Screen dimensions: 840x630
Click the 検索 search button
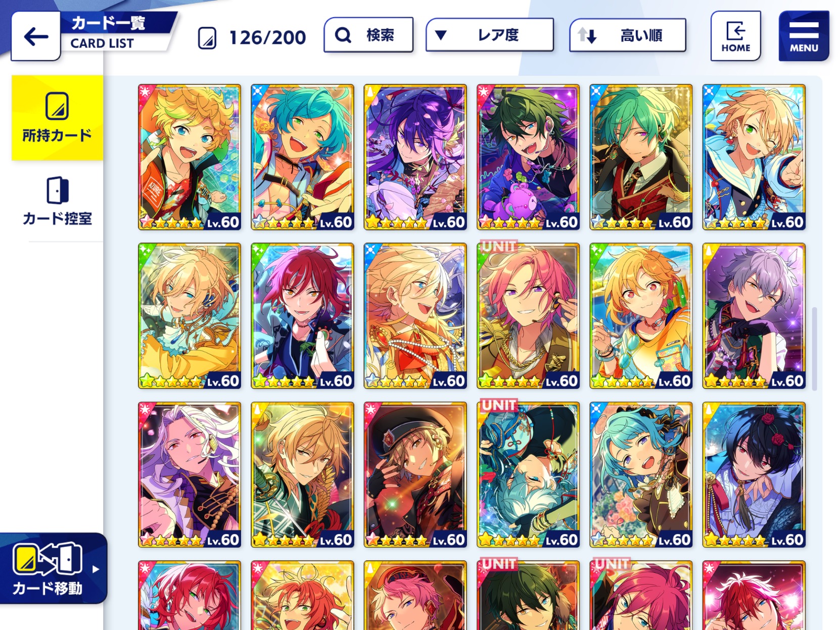point(368,35)
